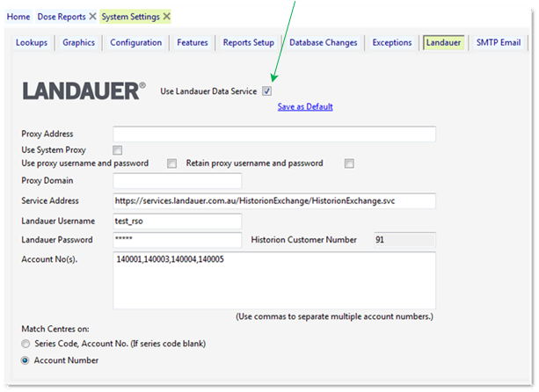Select the Landauer tab
The image size is (539, 392).
click(443, 42)
